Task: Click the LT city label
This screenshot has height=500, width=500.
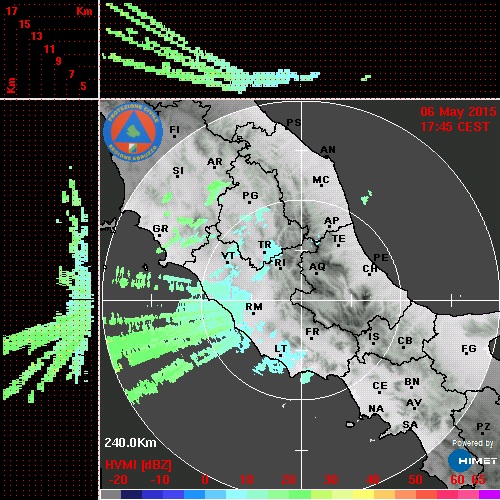Action: 281,349
